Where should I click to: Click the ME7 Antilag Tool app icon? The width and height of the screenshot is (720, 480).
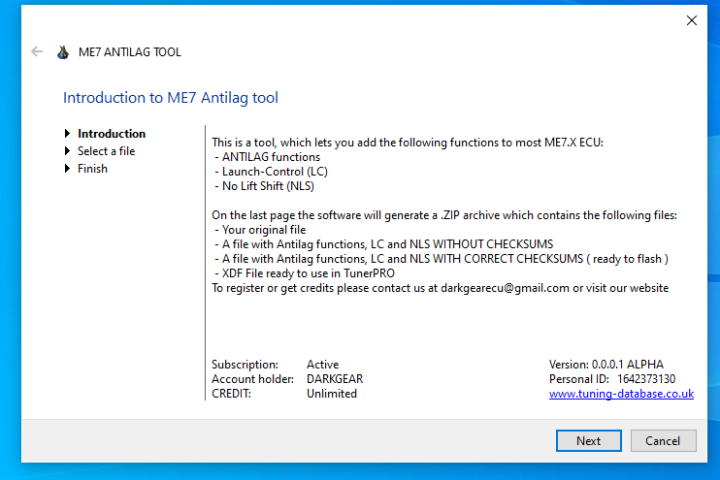63,52
